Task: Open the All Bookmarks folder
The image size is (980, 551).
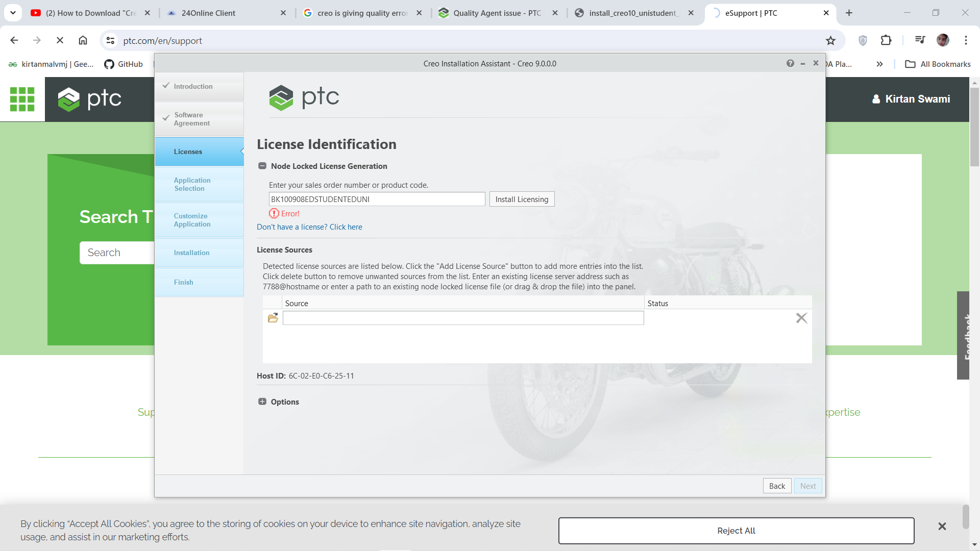Action: [938, 64]
